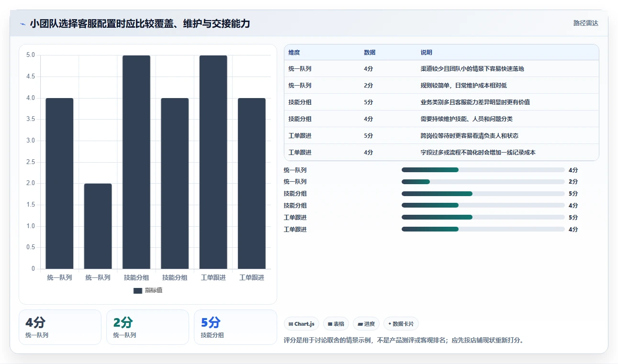Click the diamond icon in the 数据卡片 tag
The width and height of the screenshot is (618, 364).
390,324
